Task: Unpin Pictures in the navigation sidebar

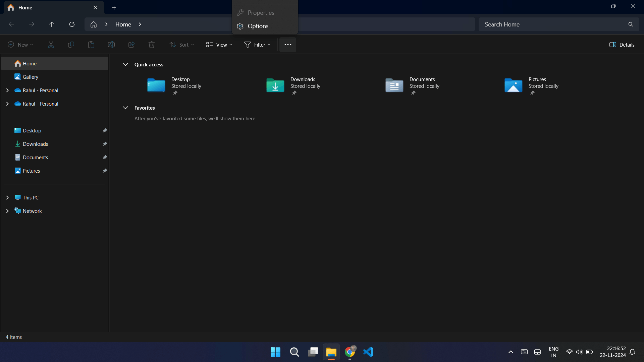Action: tap(105, 171)
